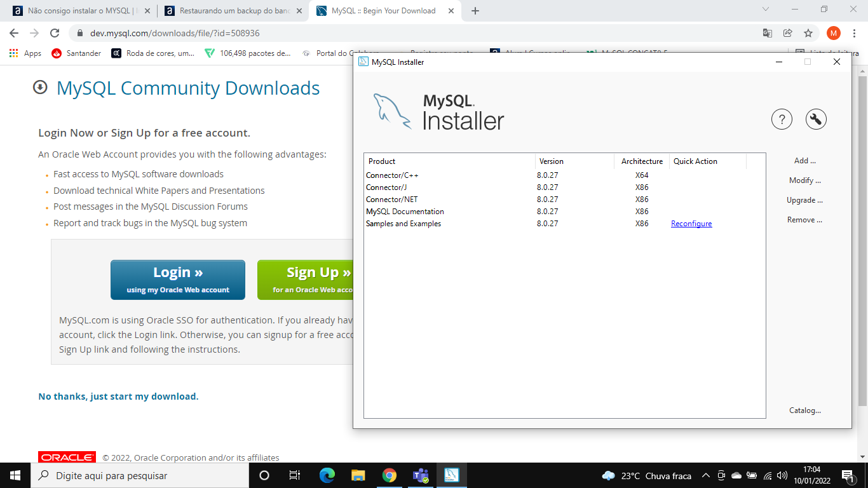This screenshot has width=868, height=488.
Task: Click the MySQL dolphin logo in installer
Action: (x=391, y=111)
